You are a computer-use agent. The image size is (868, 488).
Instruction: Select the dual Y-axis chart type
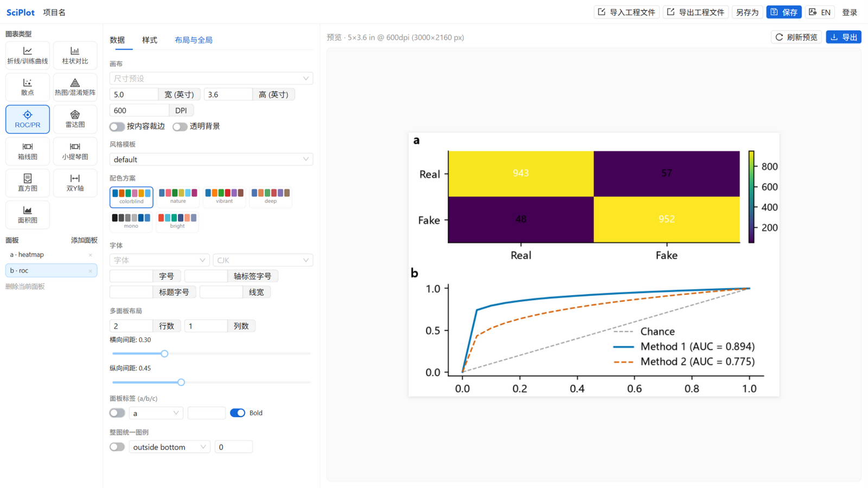[75, 183]
